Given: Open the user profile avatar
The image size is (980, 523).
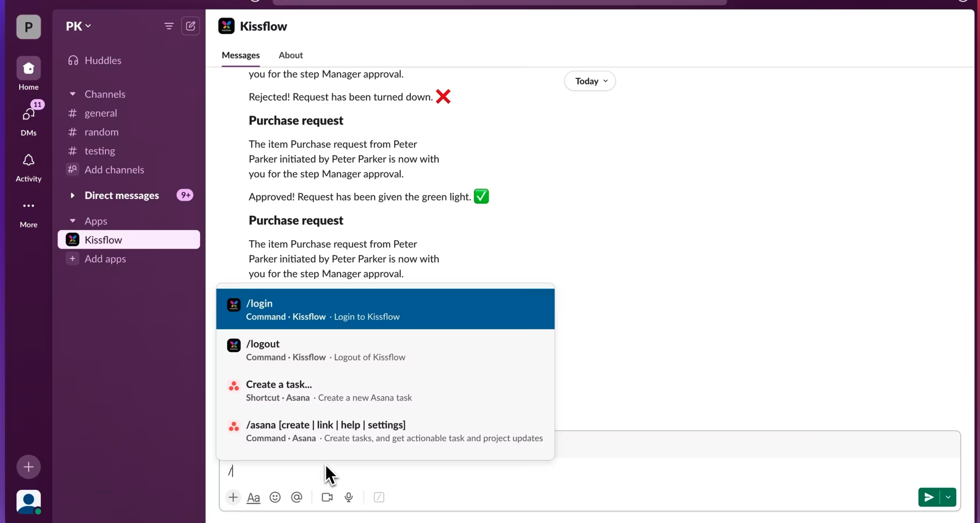Looking at the screenshot, I should pos(28,502).
